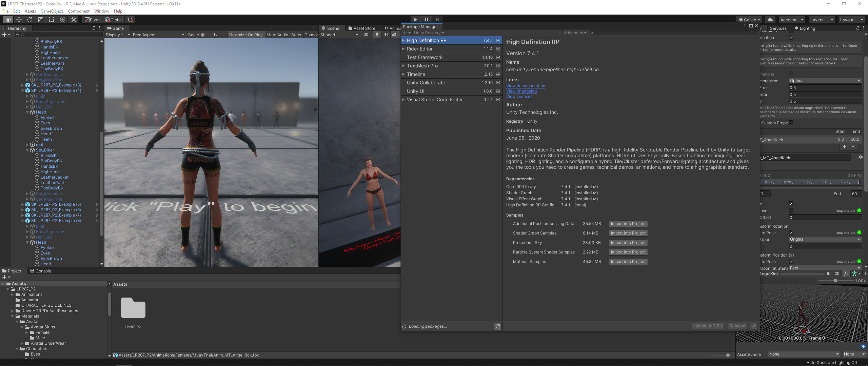
Task: Toggle pivot display in animation preview
Action: [x=846, y=274]
